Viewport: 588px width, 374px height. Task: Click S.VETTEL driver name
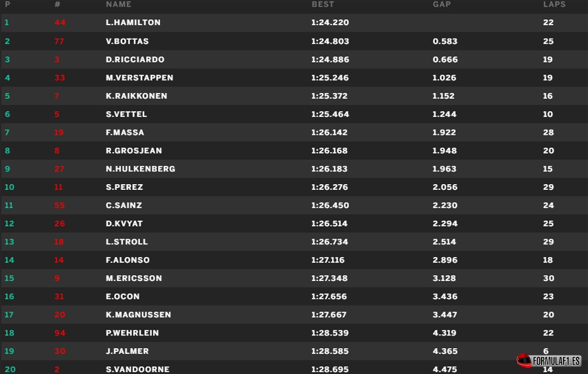(126, 114)
